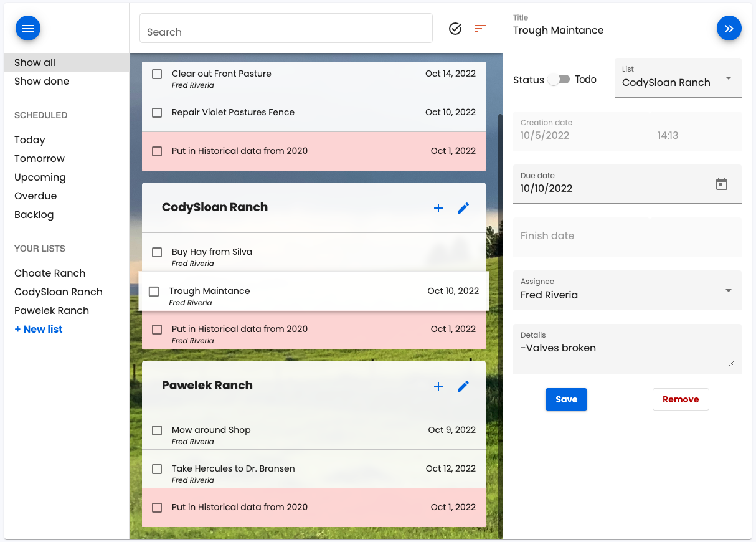Toggle the Status switch from Todo
This screenshot has height=542, width=756.
coord(559,79)
